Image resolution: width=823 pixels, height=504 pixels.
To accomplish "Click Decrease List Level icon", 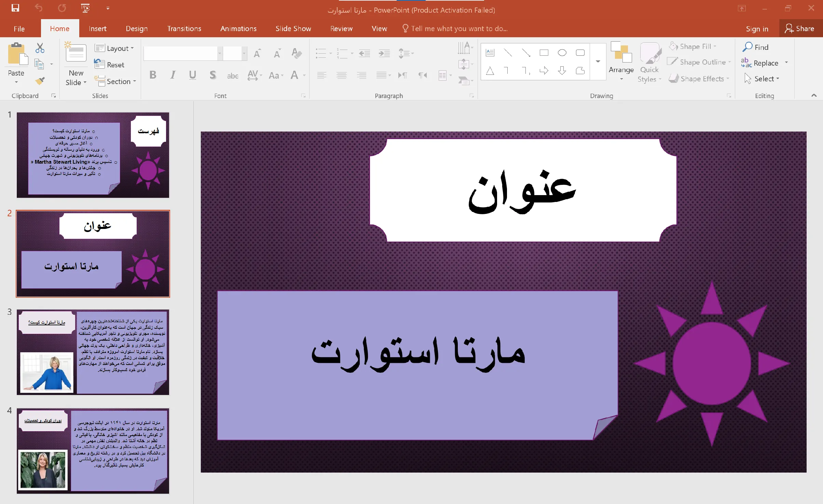I will click(x=365, y=53).
